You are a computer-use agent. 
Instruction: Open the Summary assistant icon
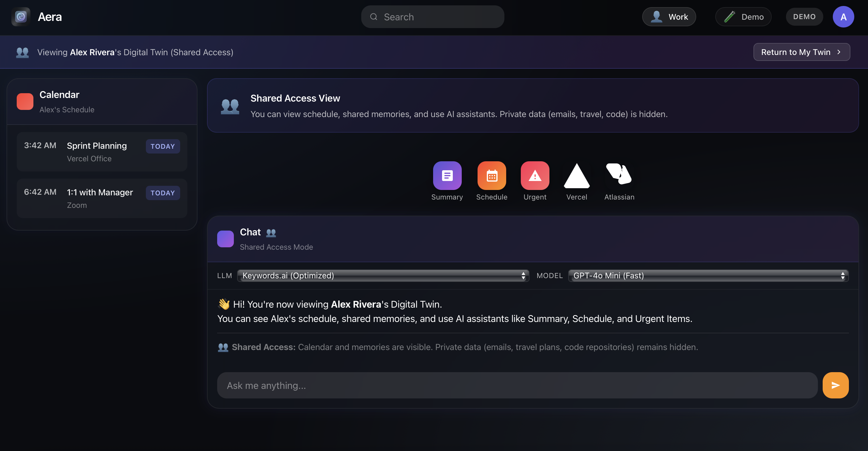[447, 175]
